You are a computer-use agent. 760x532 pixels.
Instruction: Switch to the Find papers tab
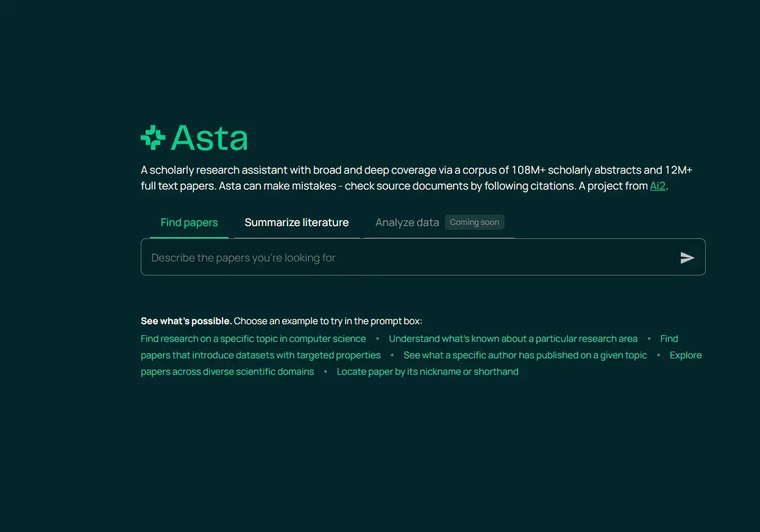[189, 222]
